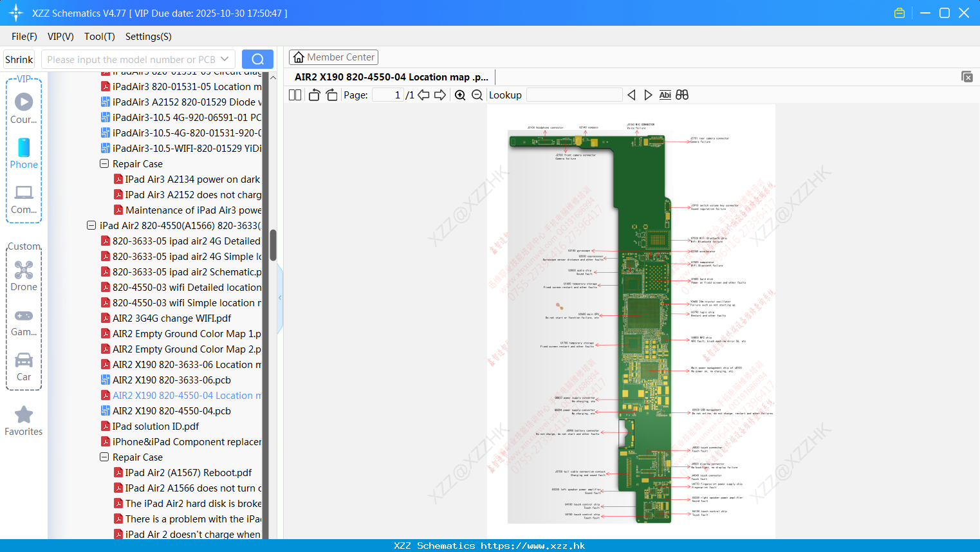The height and width of the screenshot is (552, 980).
Task: Open the XZZ website link in status bar
Action: [x=533, y=546]
